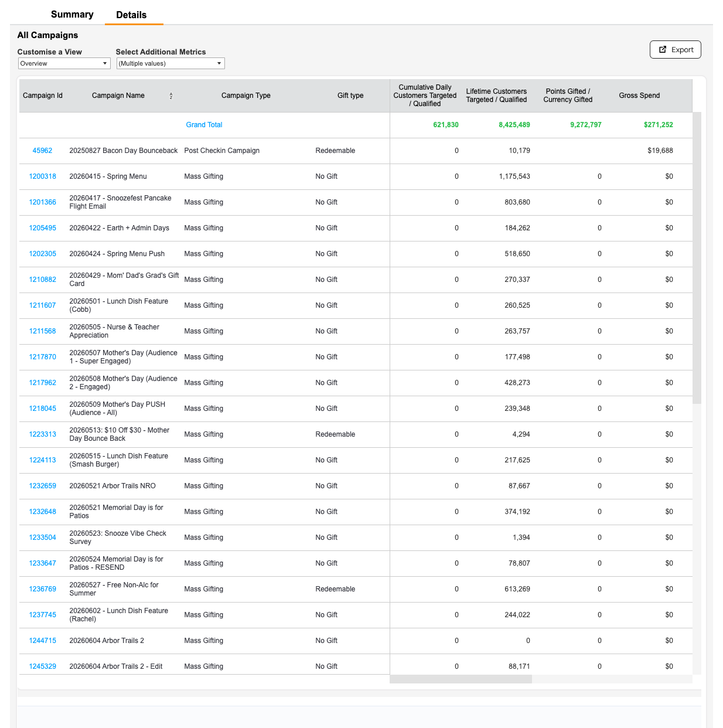
Task: Click the Grand Total row label
Action: click(204, 125)
